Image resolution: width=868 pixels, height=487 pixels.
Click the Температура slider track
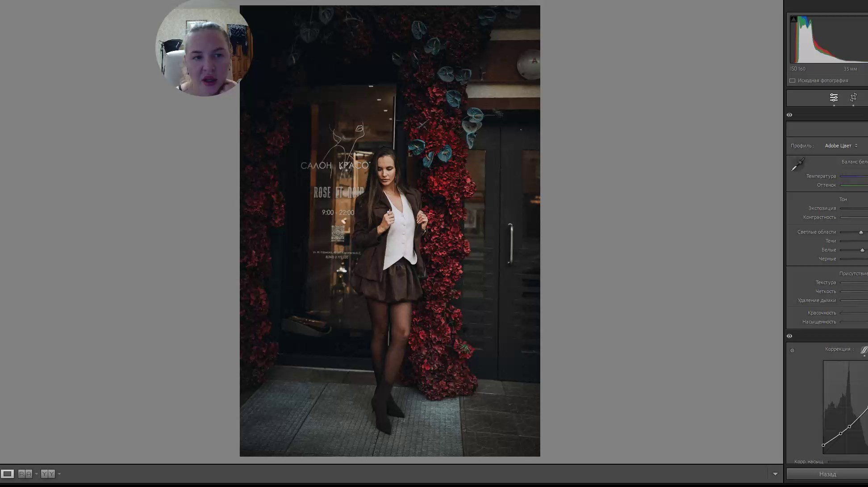click(854, 176)
